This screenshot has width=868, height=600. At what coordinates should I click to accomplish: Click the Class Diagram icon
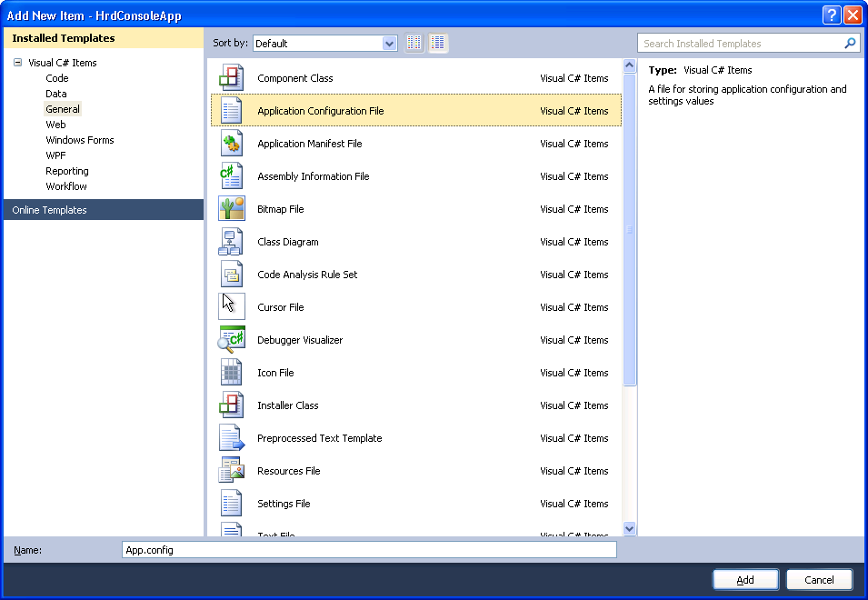[x=231, y=241]
